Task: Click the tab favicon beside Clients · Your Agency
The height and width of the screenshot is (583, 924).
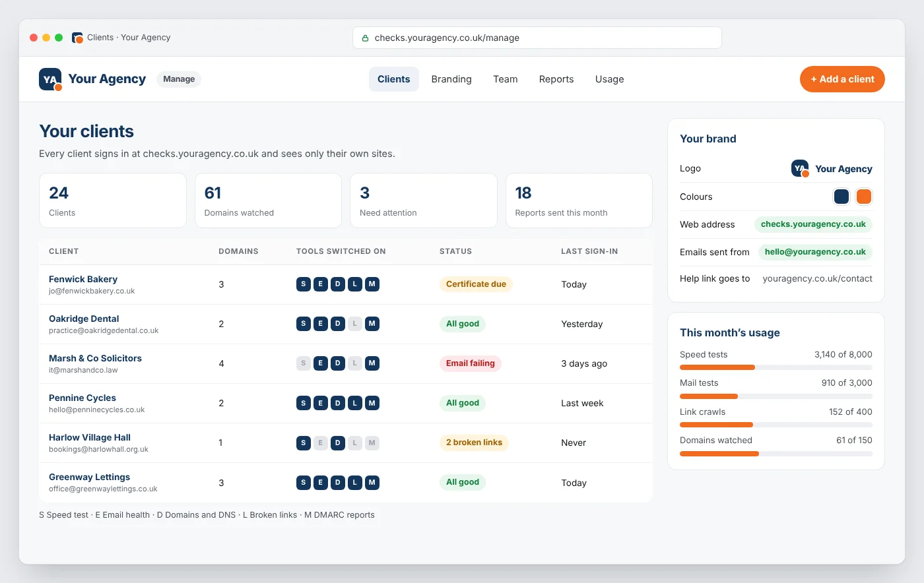Action: pyautogui.click(x=77, y=38)
